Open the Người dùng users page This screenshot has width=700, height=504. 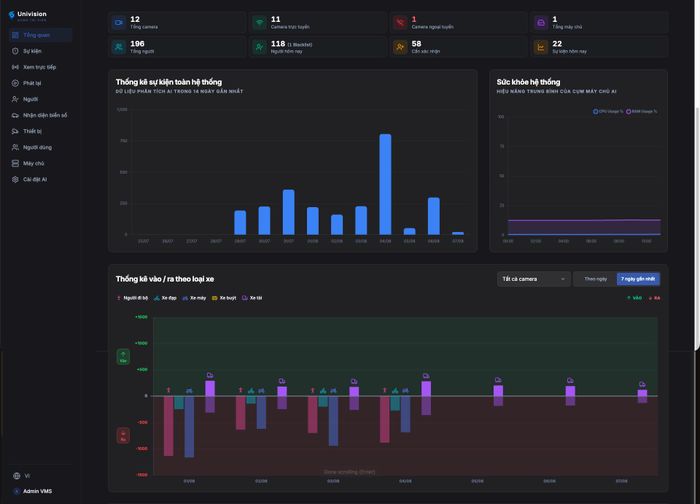pyautogui.click(x=40, y=147)
